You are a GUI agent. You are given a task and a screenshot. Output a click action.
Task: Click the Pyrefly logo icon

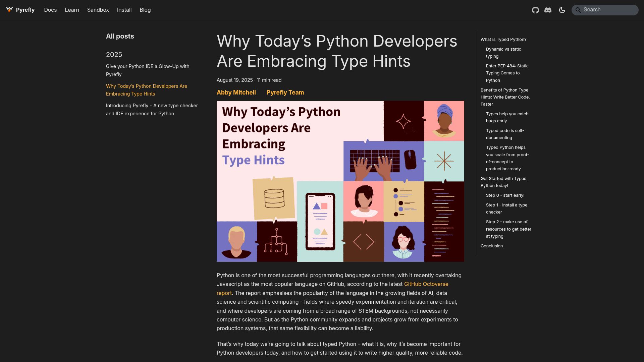point(9,10)
